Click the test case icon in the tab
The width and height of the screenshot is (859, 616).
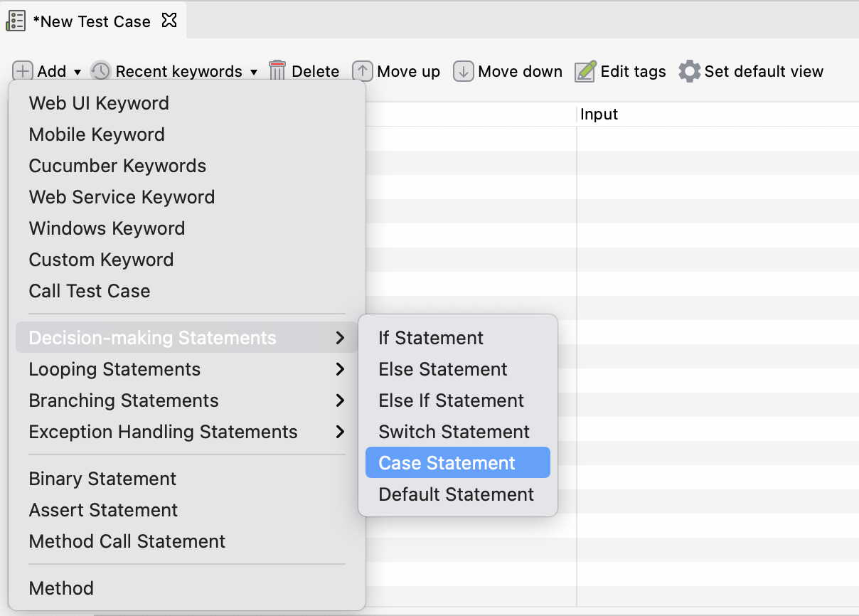coord(16,21)
